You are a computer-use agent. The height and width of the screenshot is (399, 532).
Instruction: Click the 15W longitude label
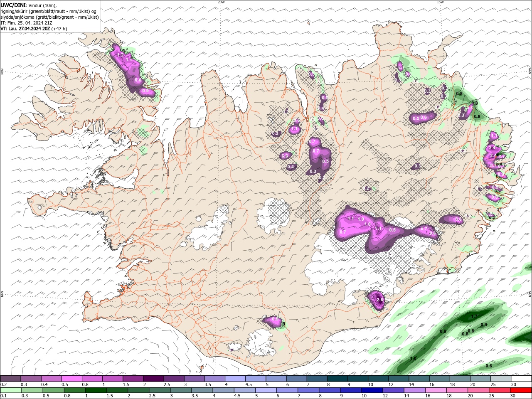click(x=440, y=2)
